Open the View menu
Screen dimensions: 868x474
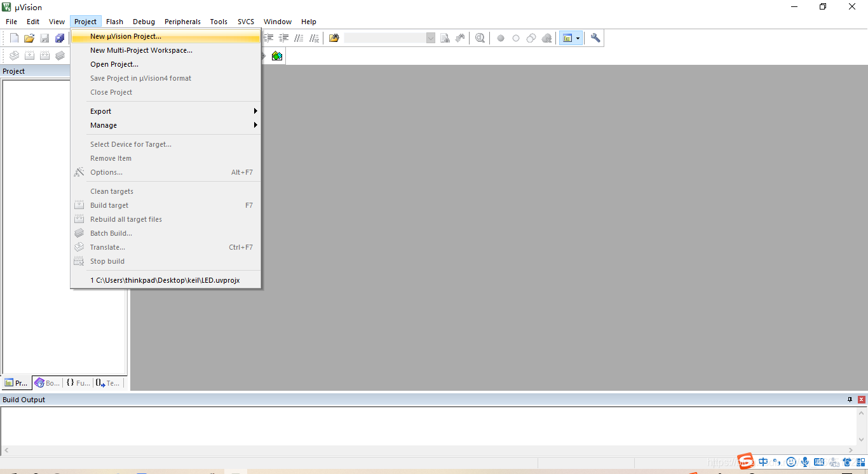click(57, 22)
